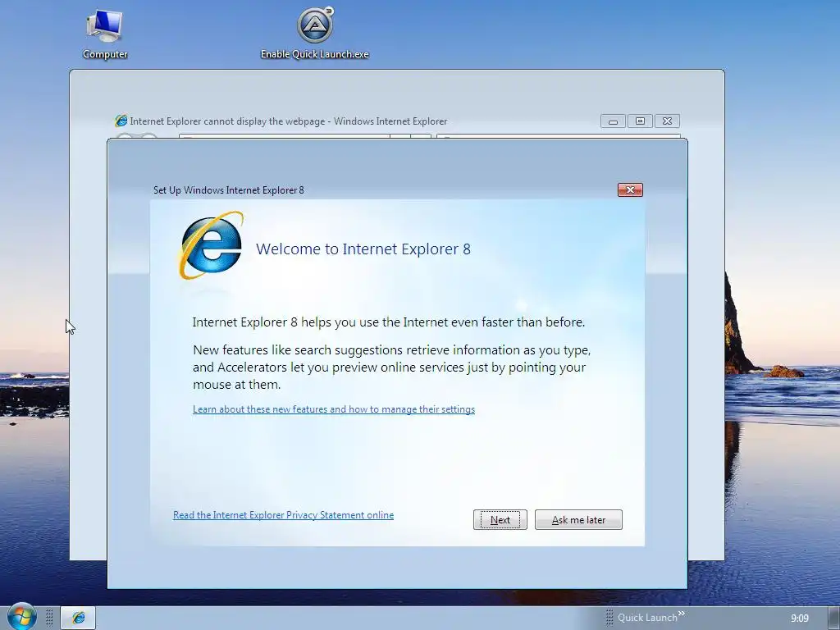Select Internet Explorer taskbar button
The width and height of the screenshot is (840, 630).
pos(78,618)
